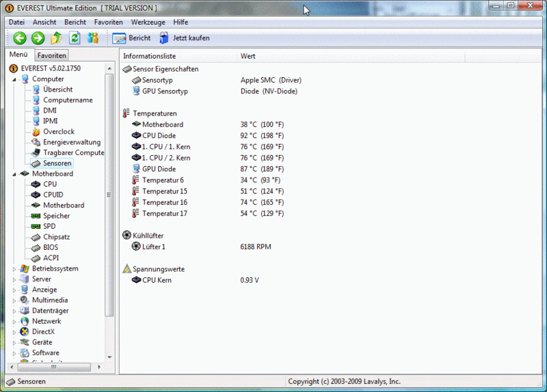
Task: Click the Geräte devices icon
Action: click(25, 342)
